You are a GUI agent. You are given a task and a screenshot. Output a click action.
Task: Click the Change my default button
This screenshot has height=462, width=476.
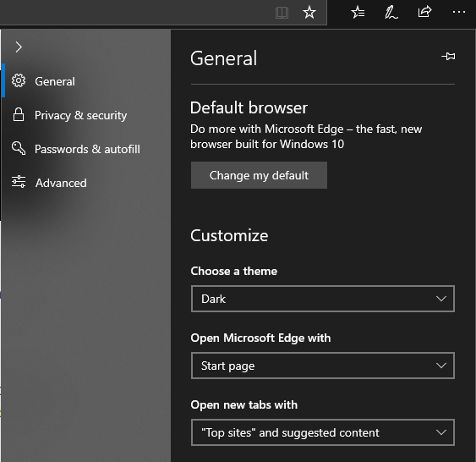pos(259,175)
